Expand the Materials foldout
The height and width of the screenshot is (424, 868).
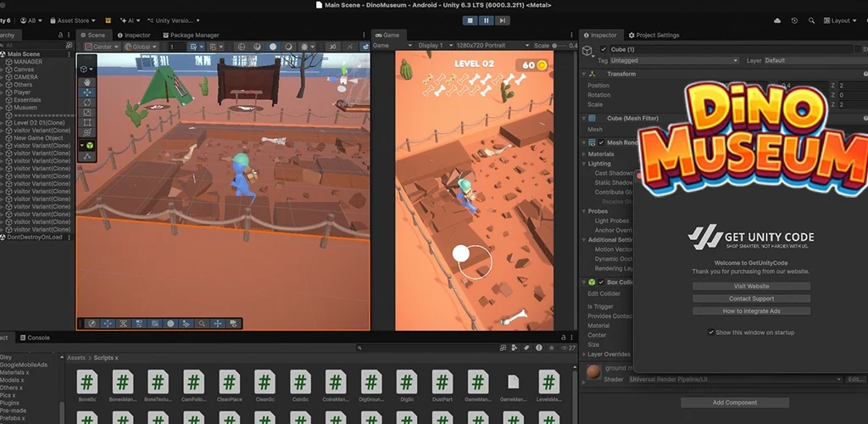tap(584, 153)
